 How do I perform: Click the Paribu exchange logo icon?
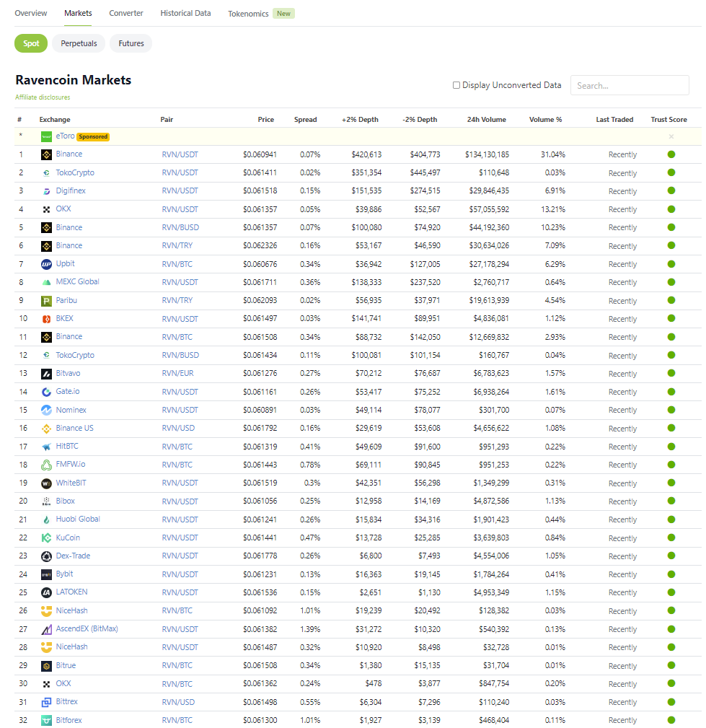click(x=46, y=301)
